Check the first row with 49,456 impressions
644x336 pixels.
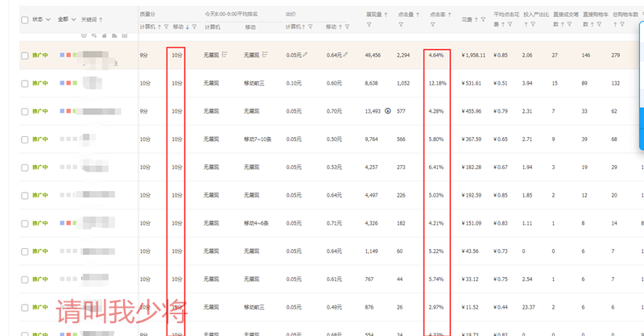25,55
